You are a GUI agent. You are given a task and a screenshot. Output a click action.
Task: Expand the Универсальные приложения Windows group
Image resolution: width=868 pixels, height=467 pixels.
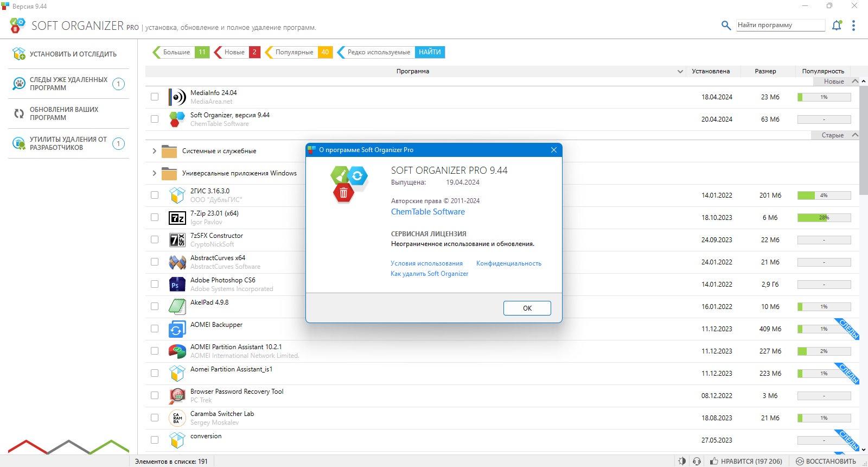click(154, 173)
